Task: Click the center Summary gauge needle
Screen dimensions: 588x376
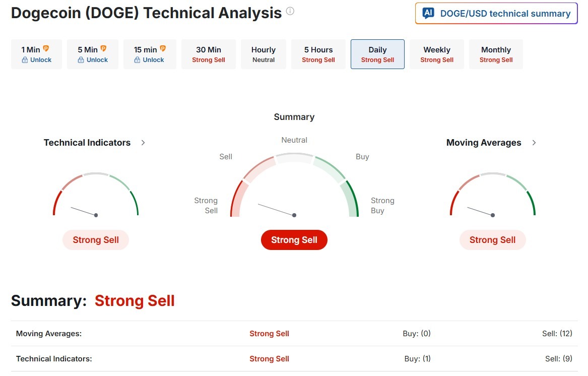Action: (x=276, y=210)
